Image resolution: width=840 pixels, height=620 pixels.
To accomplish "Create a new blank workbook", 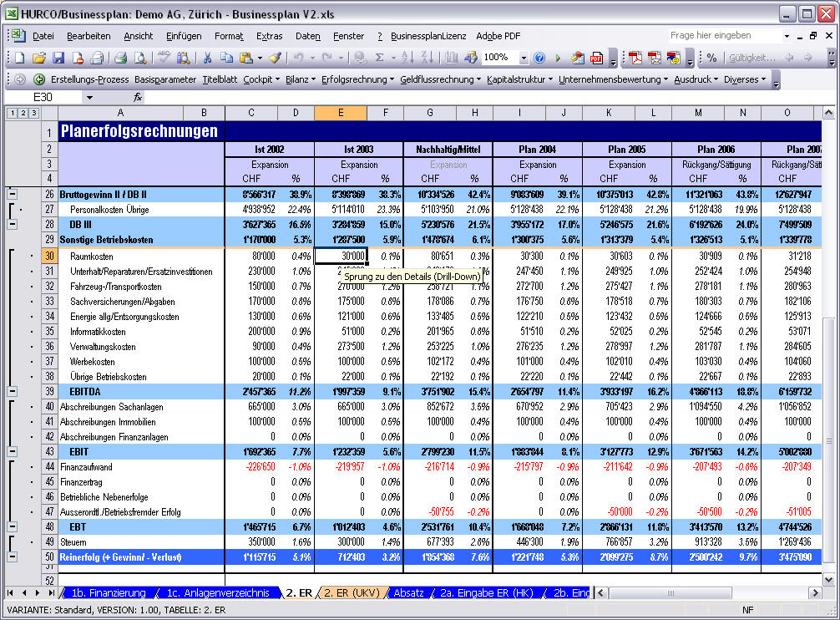I will coord(19,58).
